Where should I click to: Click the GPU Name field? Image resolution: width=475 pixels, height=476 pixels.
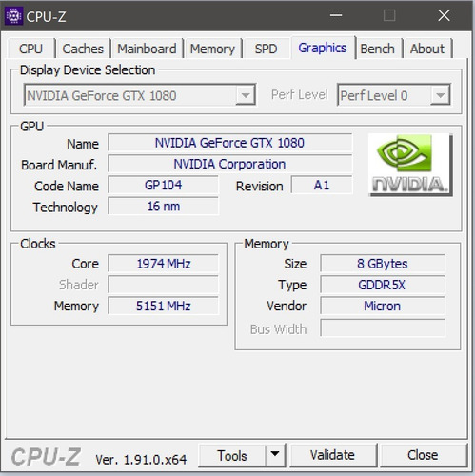229,143
